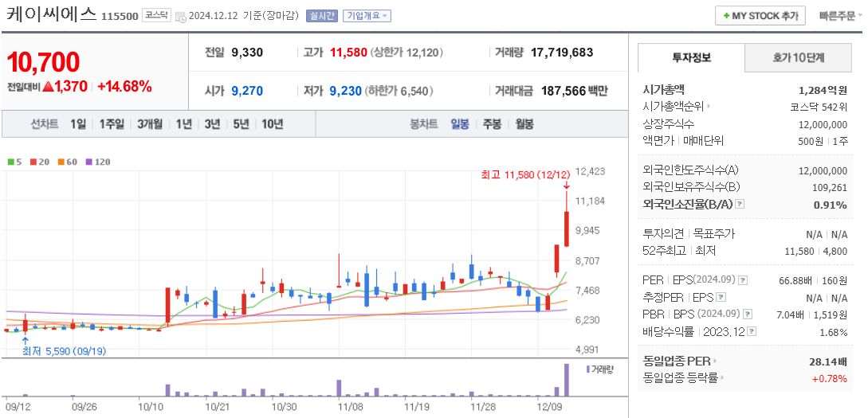Select the 1년 line chart period
The height and width of the screenshot is (418, 868).
184,124
